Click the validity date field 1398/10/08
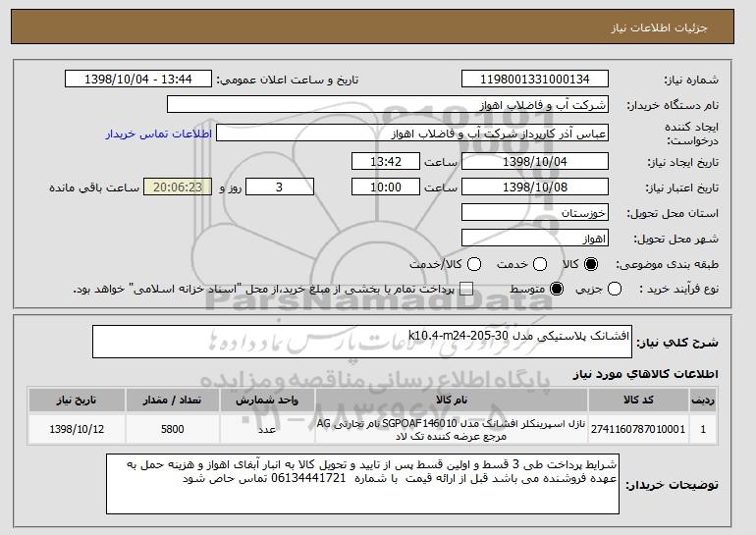This screenshot has height=535, width=756. tap(535, 187)
